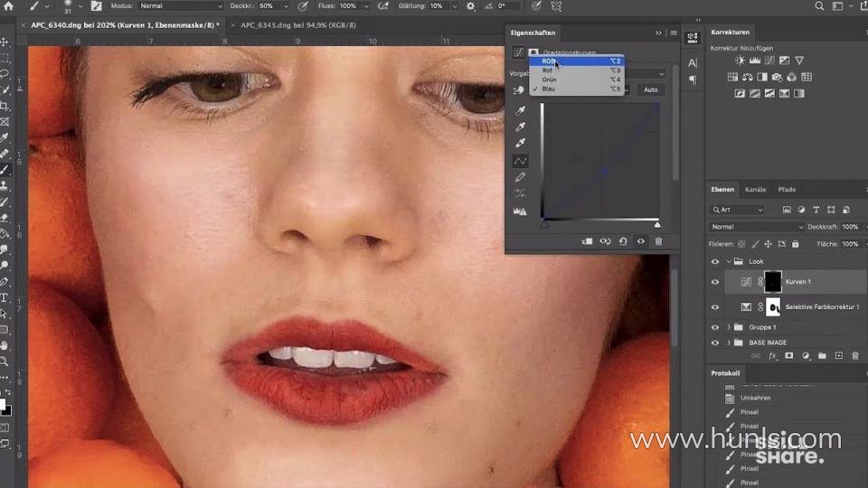The height and width of the screenshot is (488, 868).
Task: Add layer mask icon in Ebenen panel
Action: click(x=788, y=356)
